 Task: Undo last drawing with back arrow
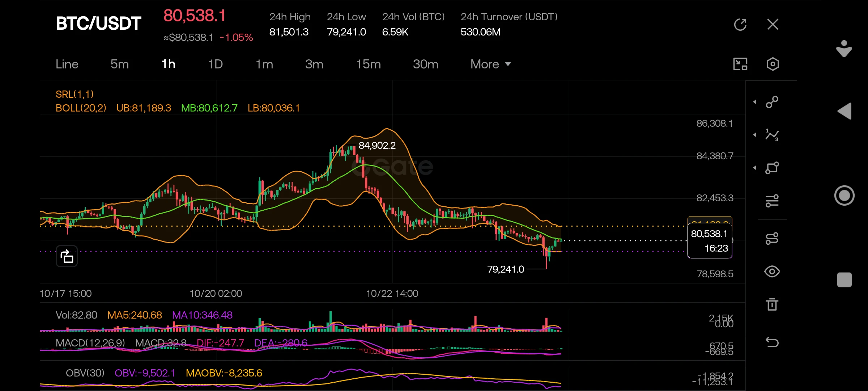(772, 342)
